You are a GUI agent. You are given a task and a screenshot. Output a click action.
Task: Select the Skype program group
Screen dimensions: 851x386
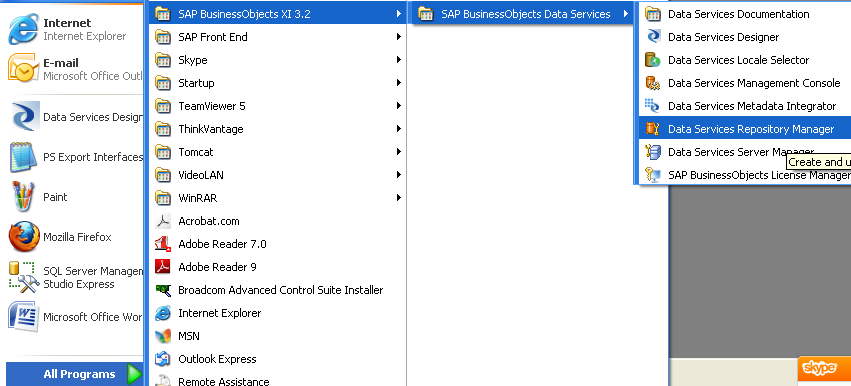point(277,60)
